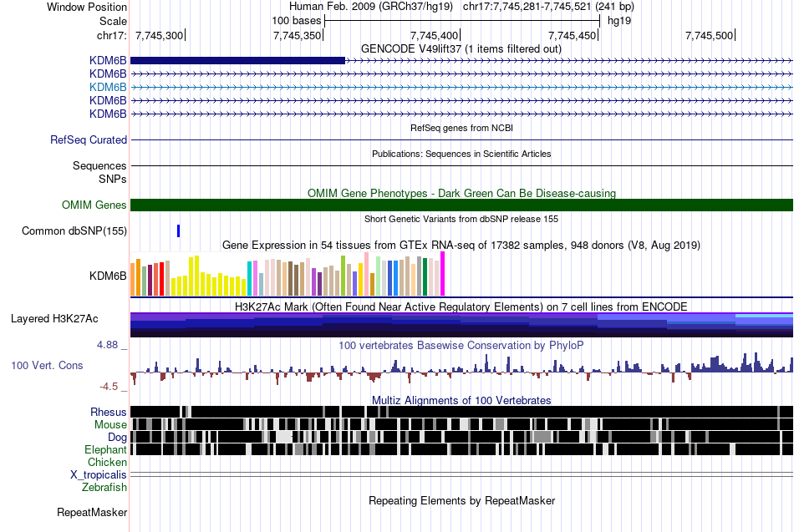
Task: Click the -4.5 PhyloP lower limit value
Action: (109, 387)
